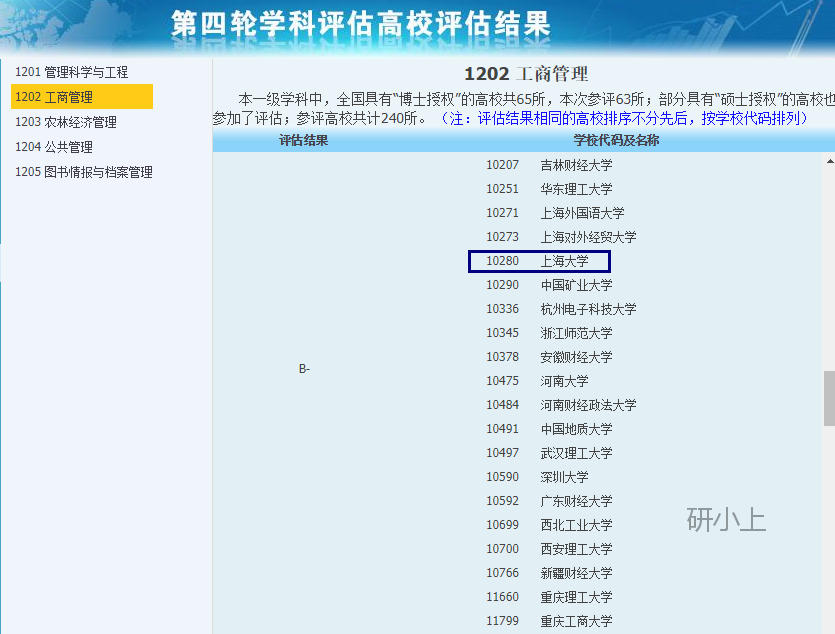Click the school code 11799

click(502, 621)
